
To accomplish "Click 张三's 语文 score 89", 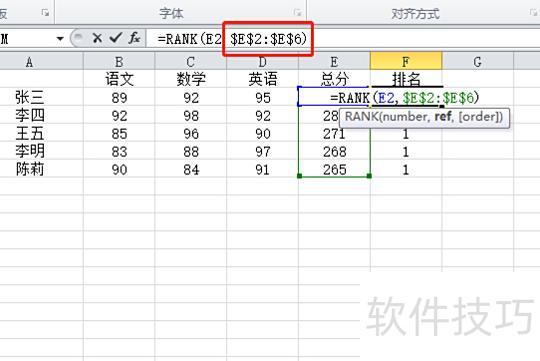I will (x=119, y=97).
